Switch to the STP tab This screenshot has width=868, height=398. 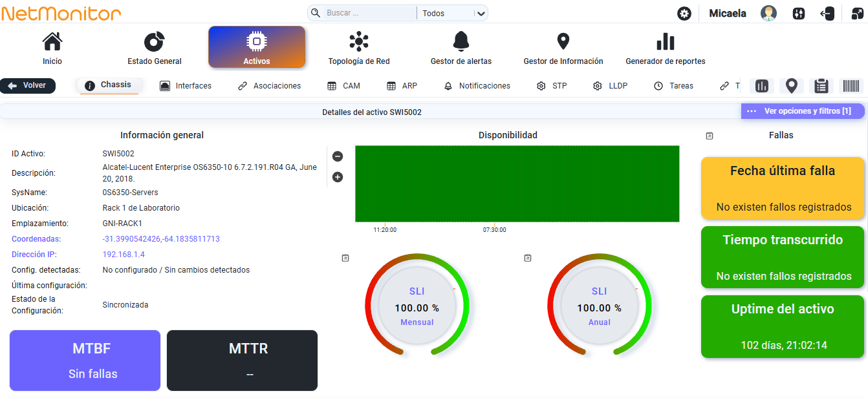coord(552,86)
